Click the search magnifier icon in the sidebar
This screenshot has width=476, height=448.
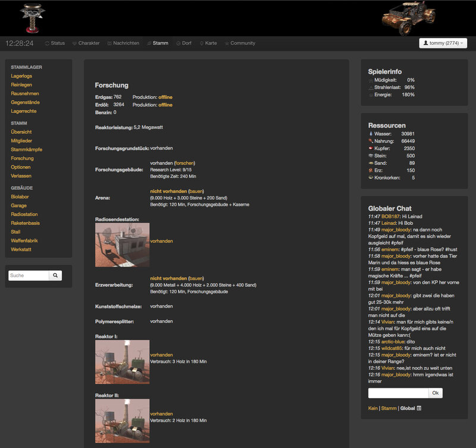click(55, 275)
